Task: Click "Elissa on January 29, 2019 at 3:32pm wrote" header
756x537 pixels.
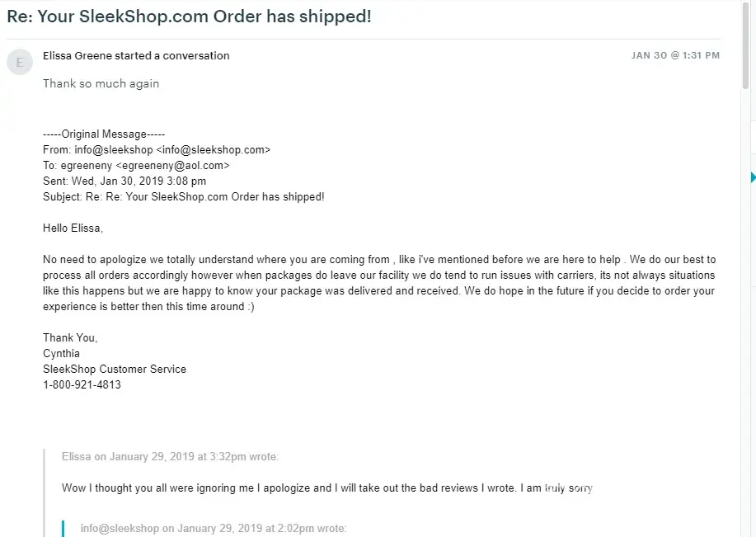Action: (x=170, y=456)
